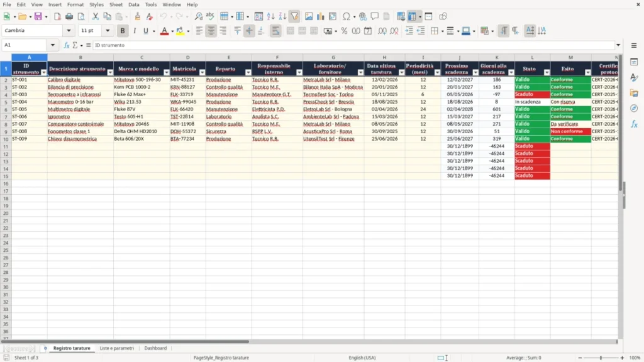Run spelling check (abc icon)

coord(210,16)
